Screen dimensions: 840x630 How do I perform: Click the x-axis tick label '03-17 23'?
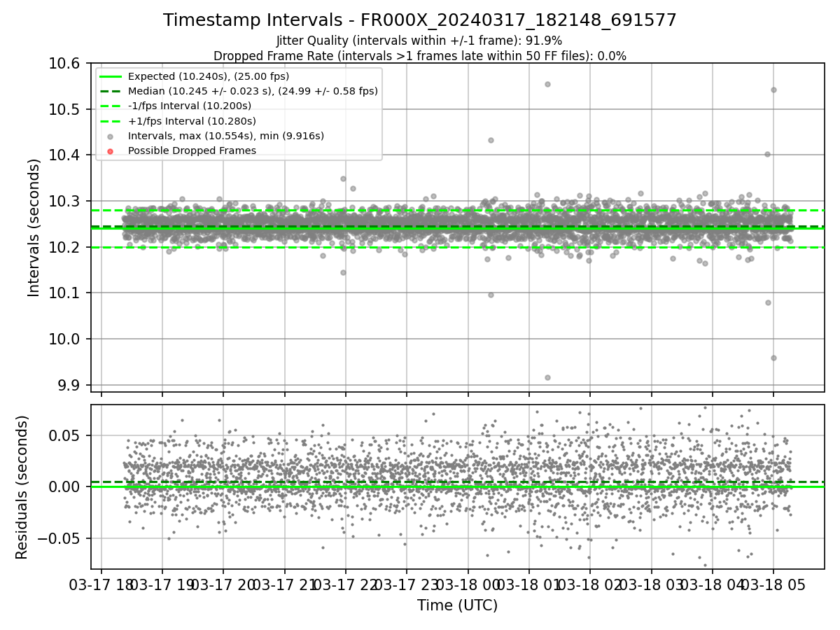tap(407, 584)
